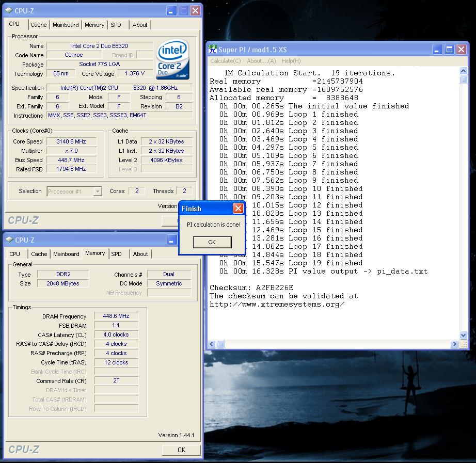
Task: Minimize the bottom CPU-Z memory window
Action: [x=172, y=240]
